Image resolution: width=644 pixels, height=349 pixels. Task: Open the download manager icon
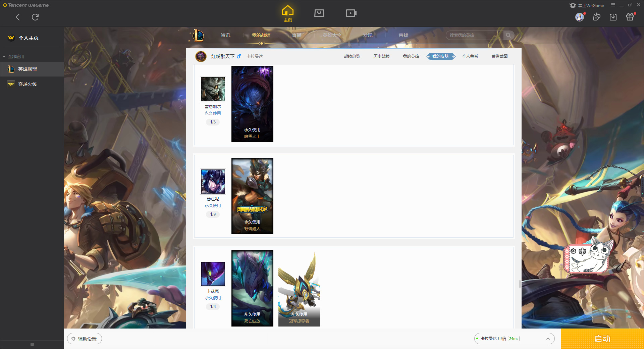(x=613, y=17)
